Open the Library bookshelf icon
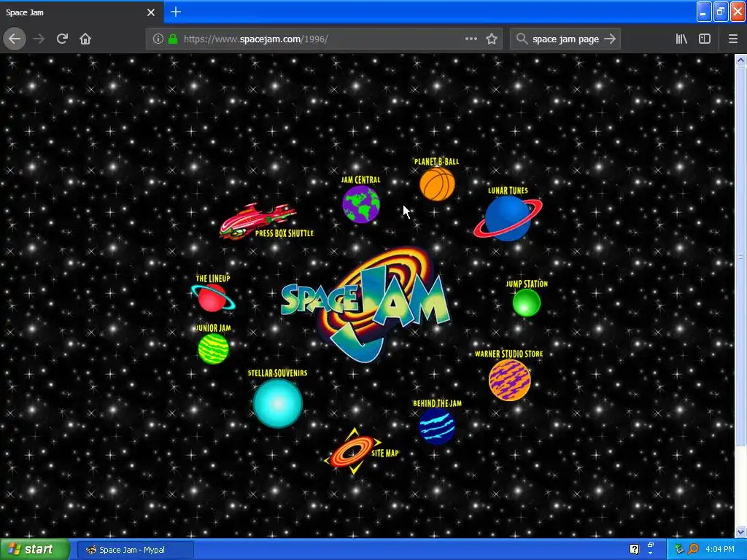Screen dimensions: 747x560 [681, 39]
